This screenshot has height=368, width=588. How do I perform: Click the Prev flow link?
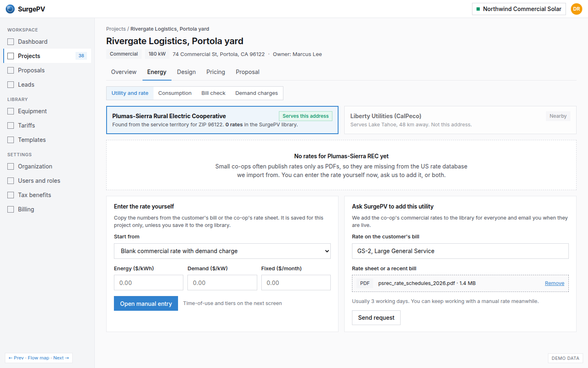(16, 358)
